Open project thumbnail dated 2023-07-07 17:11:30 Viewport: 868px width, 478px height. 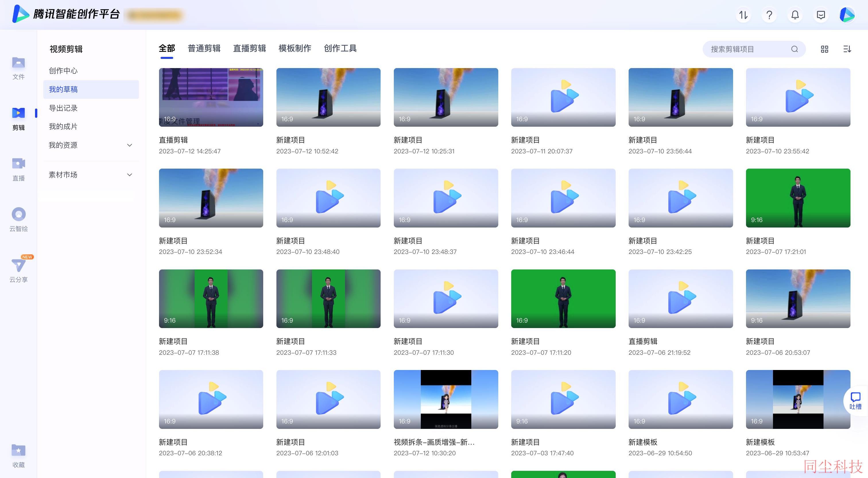446,299
